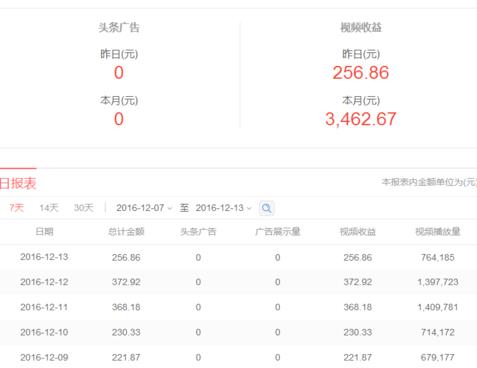The image size is (477, 368).
Task: Select the 7天 range tab
Action: click(x=16, y=208)
